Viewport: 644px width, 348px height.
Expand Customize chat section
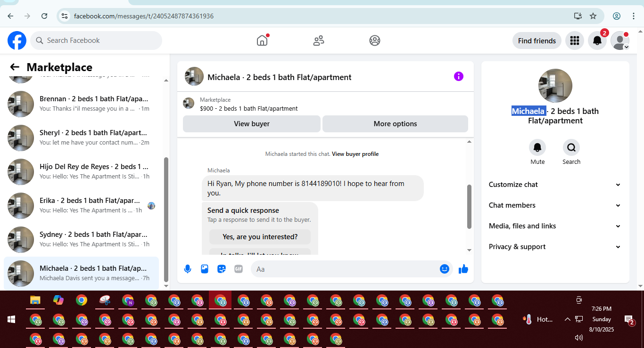coord(555,185)
